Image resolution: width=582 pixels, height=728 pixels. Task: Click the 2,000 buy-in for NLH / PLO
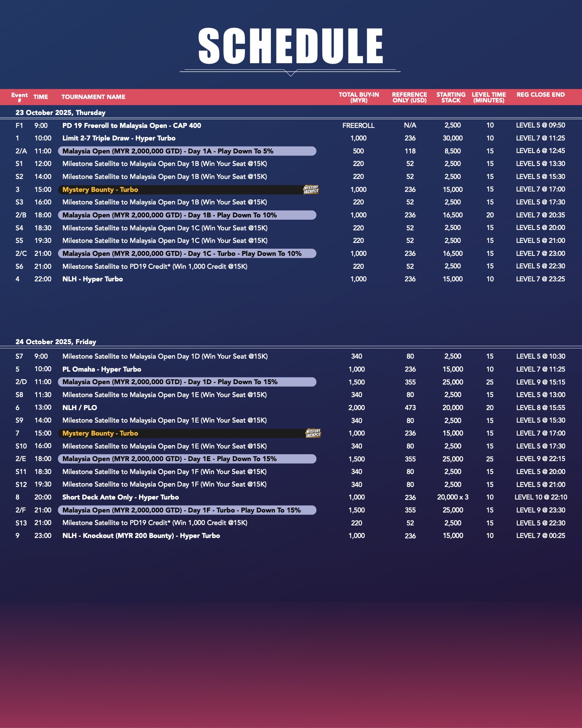tap(357, 408)
